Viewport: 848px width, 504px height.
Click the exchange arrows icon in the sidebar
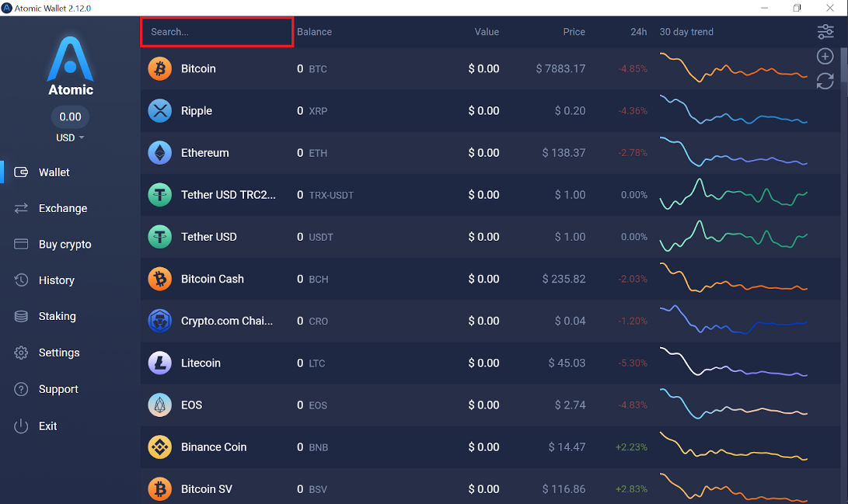tap(21, 208)
